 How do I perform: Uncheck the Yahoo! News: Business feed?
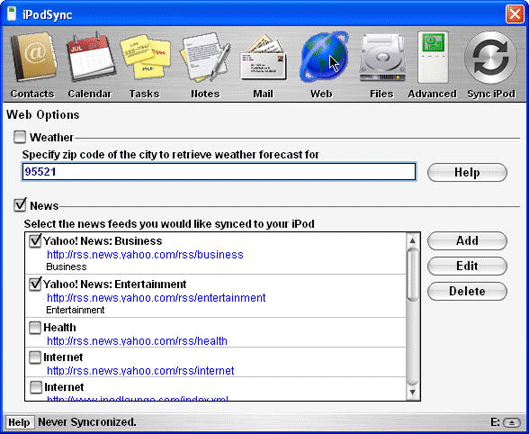click(35, 241)
